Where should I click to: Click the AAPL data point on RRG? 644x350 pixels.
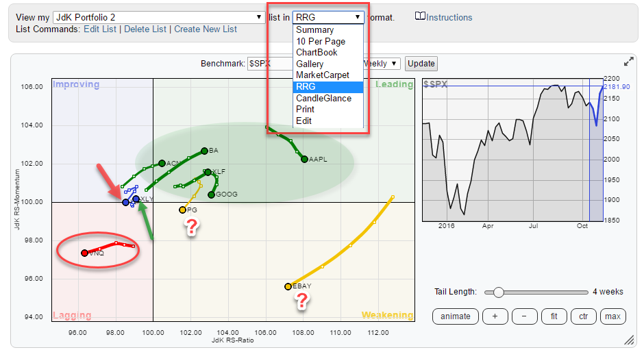[x=304, y=159]
